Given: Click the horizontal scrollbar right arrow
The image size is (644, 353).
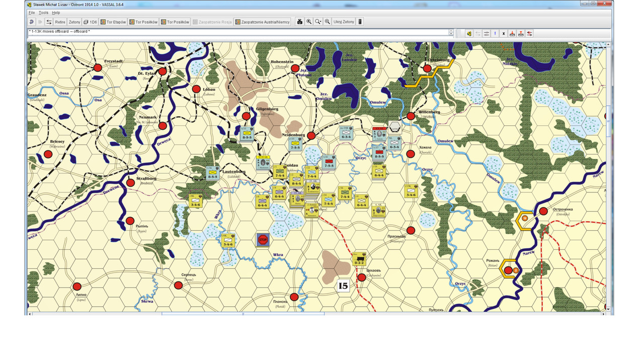Looking at the screenshot, I should pos(603,314).
